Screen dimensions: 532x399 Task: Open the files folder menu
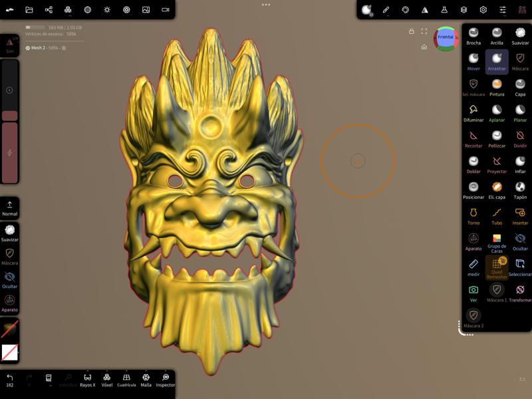29,9
